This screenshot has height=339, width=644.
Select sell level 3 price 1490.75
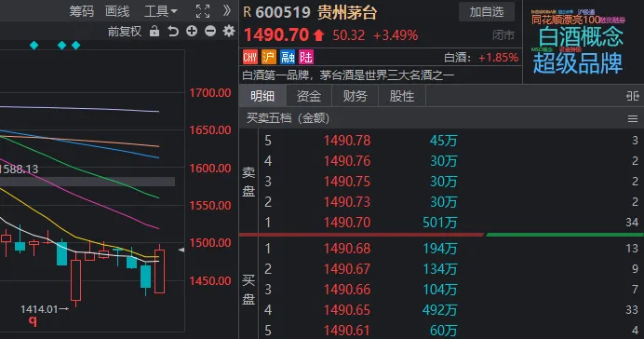click(347, 182)
